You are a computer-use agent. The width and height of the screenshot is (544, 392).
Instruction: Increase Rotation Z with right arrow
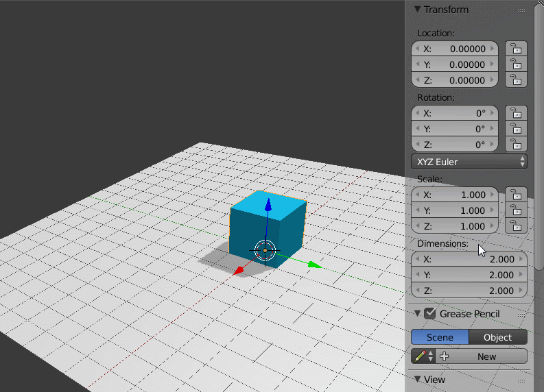[493, 144]
